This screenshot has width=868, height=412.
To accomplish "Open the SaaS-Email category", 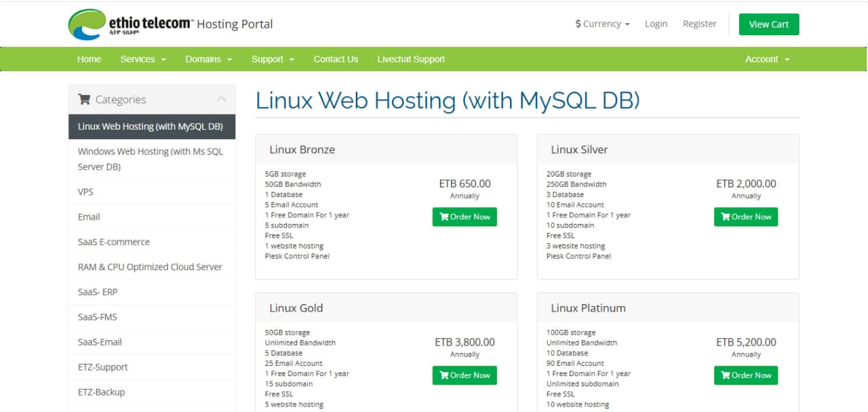I will click(x=152, y=343).
